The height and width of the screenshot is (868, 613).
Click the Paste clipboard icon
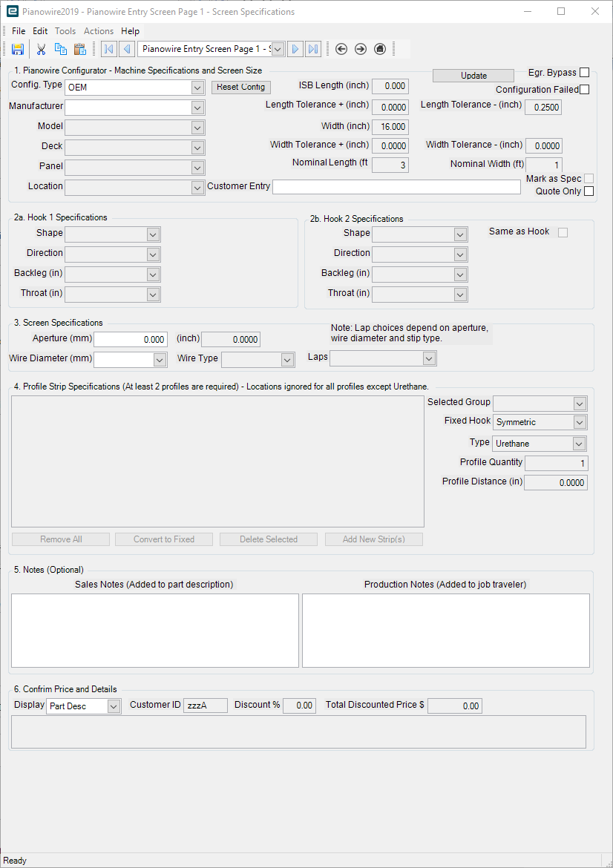(x=80, y=49)
